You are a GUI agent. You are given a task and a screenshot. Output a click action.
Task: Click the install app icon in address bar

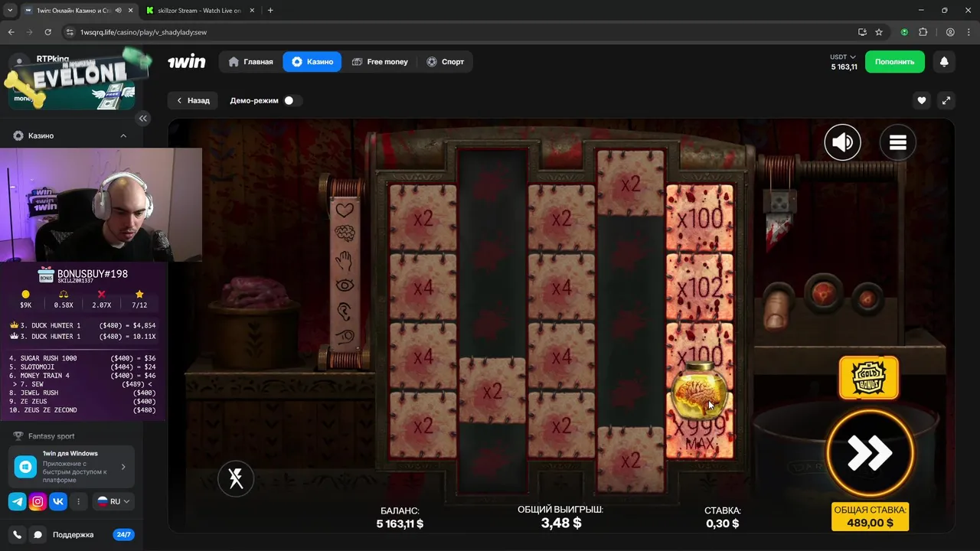[x=862, y=32]
